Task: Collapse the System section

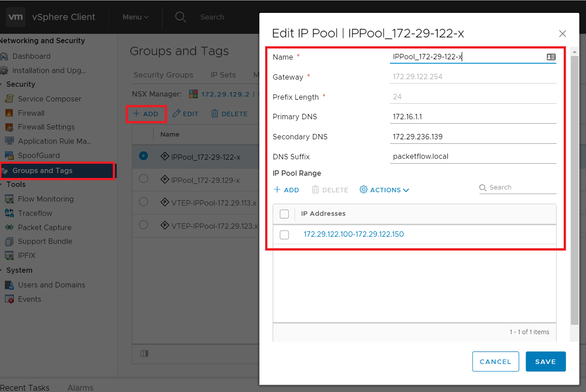Action: click(x=1, y=271)
